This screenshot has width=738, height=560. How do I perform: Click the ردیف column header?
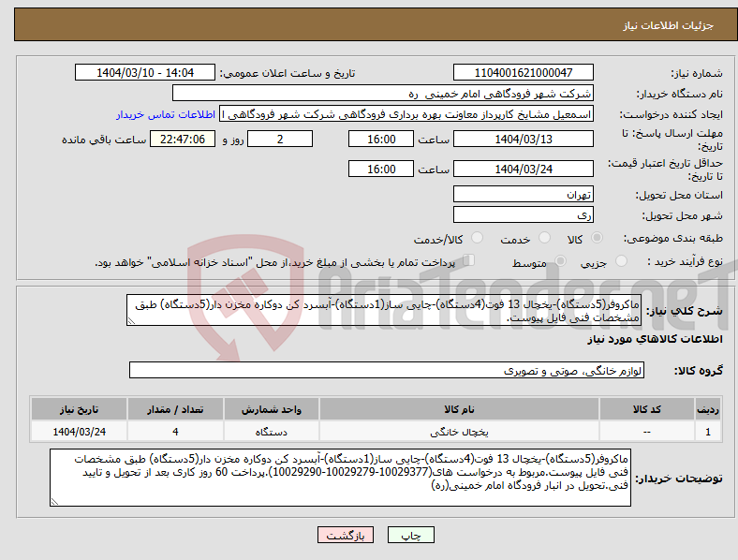click(708, 409)
